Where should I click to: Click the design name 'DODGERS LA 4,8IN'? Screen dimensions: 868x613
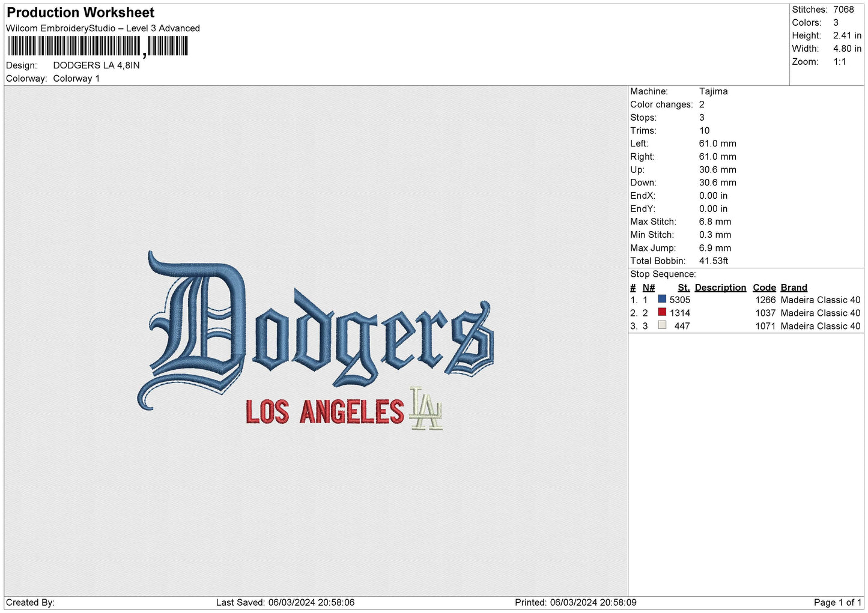(x=96, y=65)
